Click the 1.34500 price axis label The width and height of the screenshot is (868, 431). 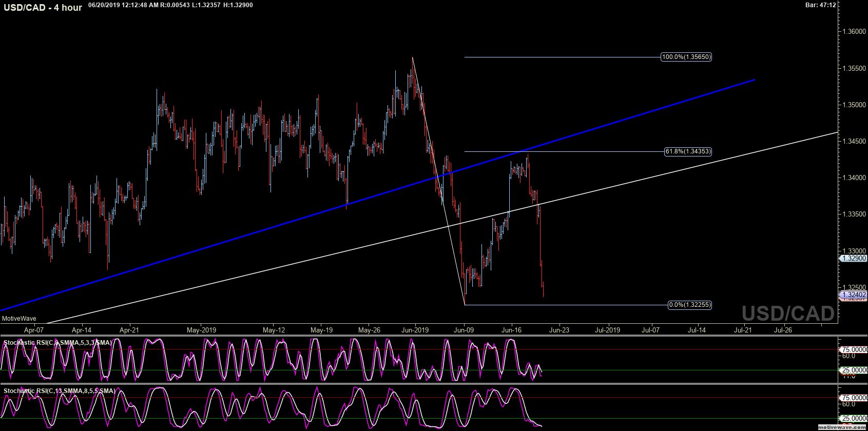tap(854, 141)
